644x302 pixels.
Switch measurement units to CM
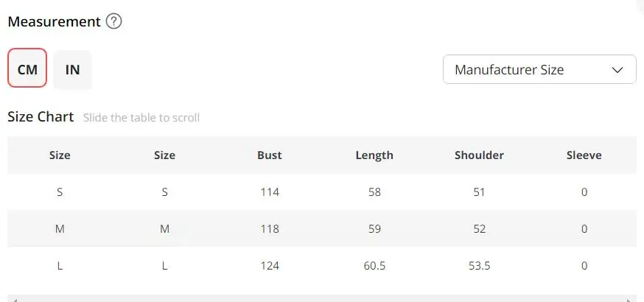coord(27,68)
